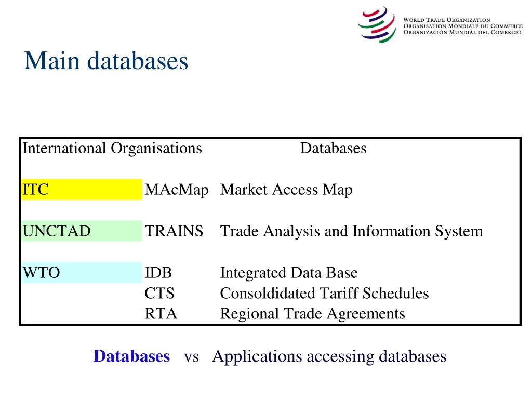This screenshot has height=399, width=532.
Task: Select the 'Market Access Map' text
Action: click(286, 190)
